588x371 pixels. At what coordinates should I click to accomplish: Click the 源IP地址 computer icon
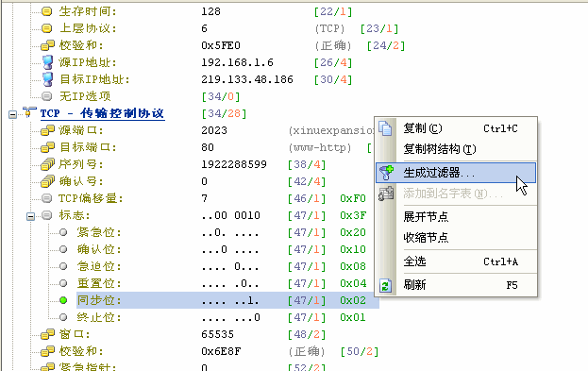coord(47,62)
